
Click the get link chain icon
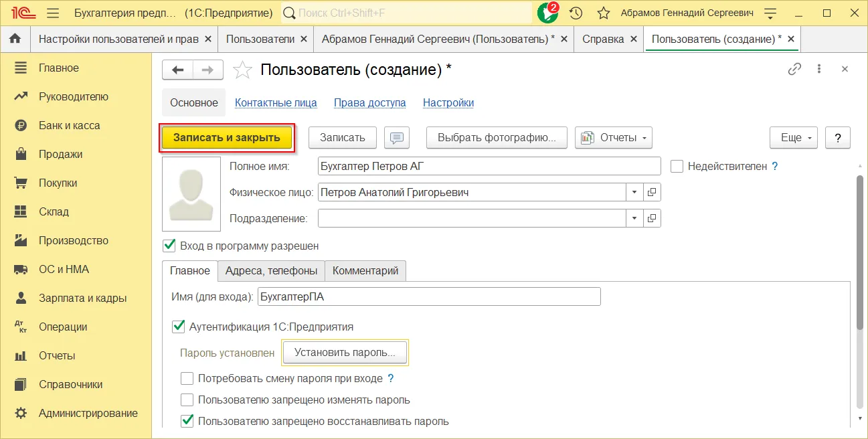(794, 69)
